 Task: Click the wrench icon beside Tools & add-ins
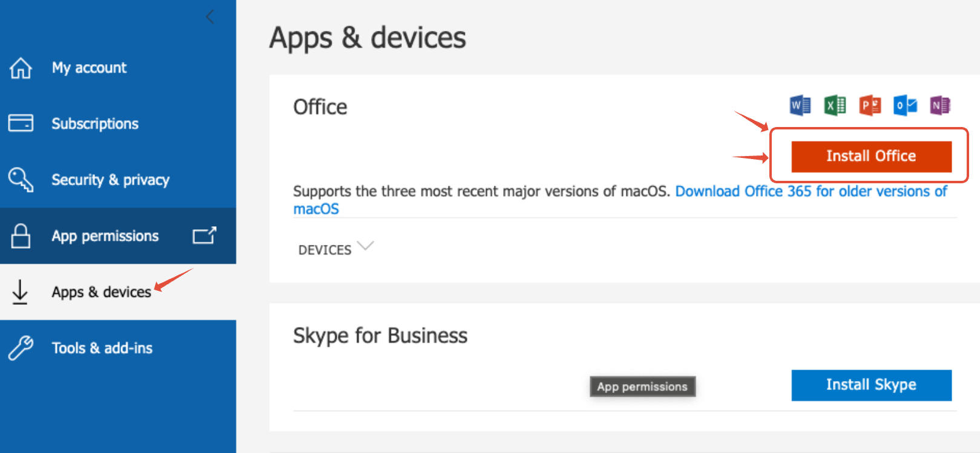21,348
